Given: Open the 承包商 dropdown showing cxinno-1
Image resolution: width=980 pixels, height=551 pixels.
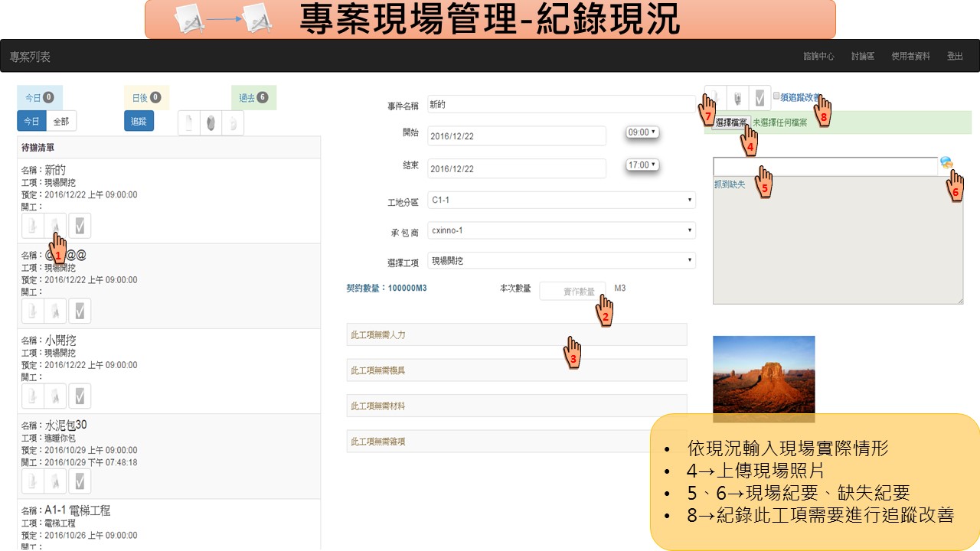Looking at the screenshot, I should click(x=561, y=230).
